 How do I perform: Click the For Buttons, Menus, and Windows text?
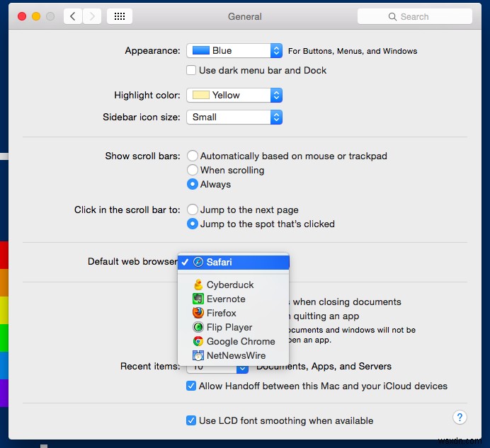pyautogui.click(x=353, y=51)
